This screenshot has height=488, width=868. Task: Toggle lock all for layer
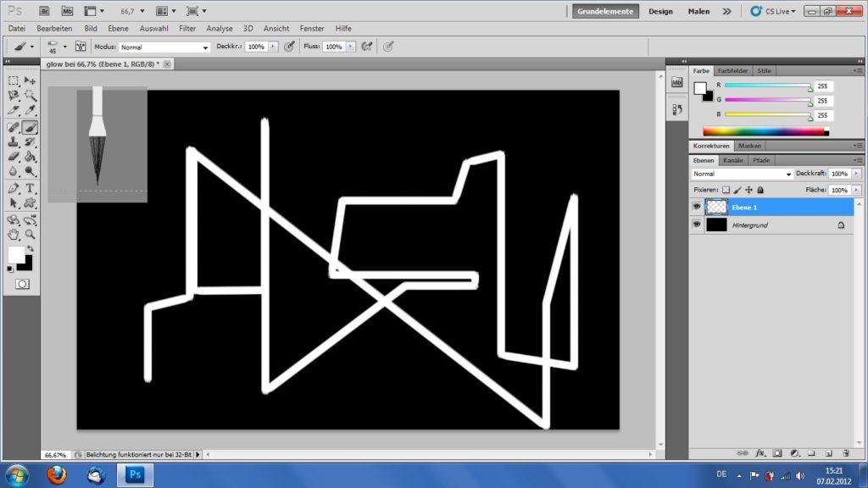pyautogui.click(x=760, y=190)
